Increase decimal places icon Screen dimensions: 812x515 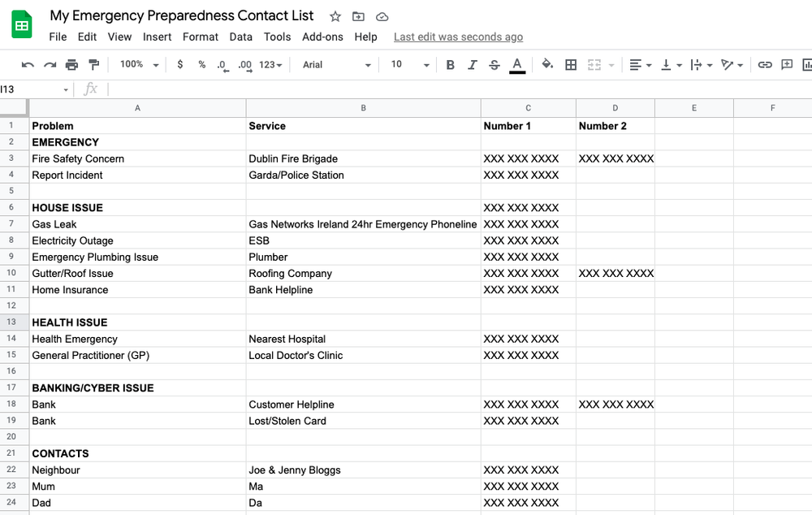(x=245, y=65)
